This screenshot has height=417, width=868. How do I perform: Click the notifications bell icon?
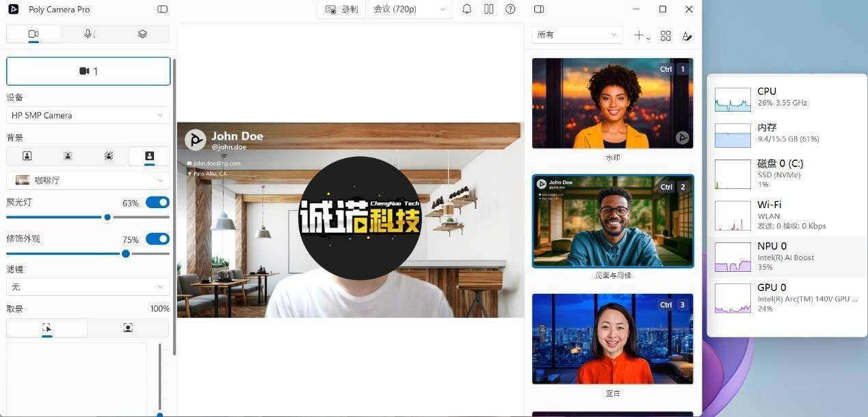[x=466, y=10]
